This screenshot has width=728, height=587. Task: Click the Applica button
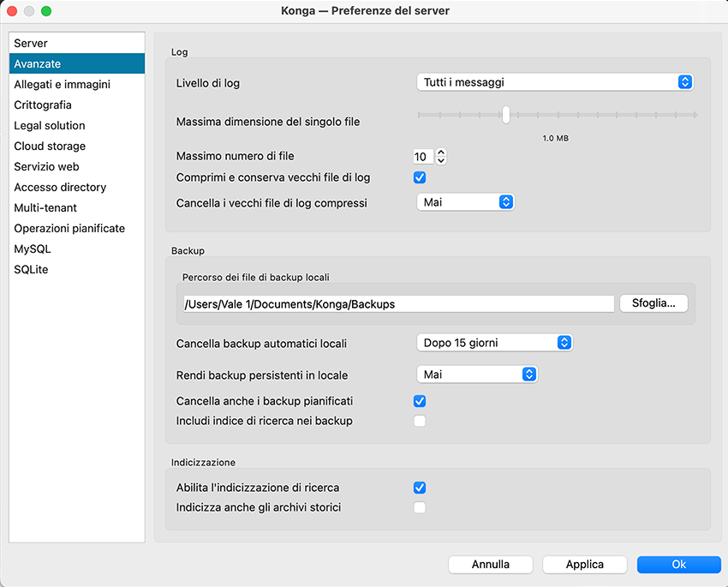click(x=585, y=565)
